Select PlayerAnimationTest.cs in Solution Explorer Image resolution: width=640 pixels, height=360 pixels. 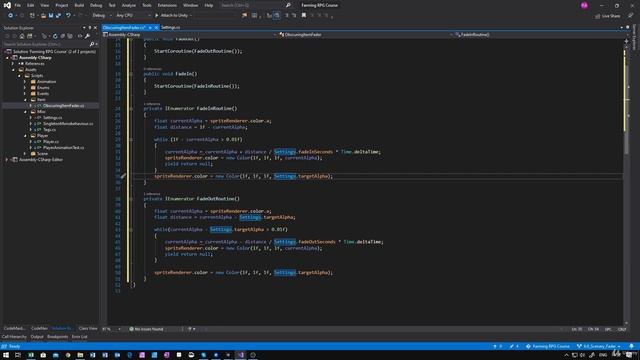[63, 147]
